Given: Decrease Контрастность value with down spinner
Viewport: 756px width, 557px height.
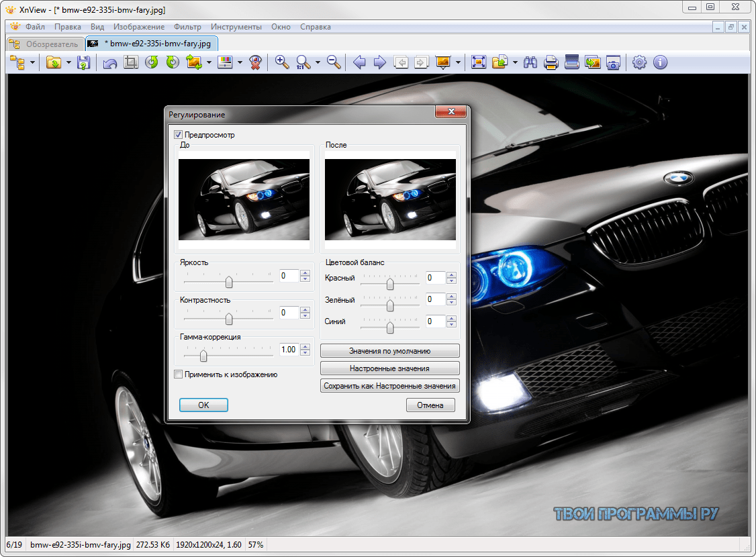Looking at the screenshot, I should [x=305, y=315].
